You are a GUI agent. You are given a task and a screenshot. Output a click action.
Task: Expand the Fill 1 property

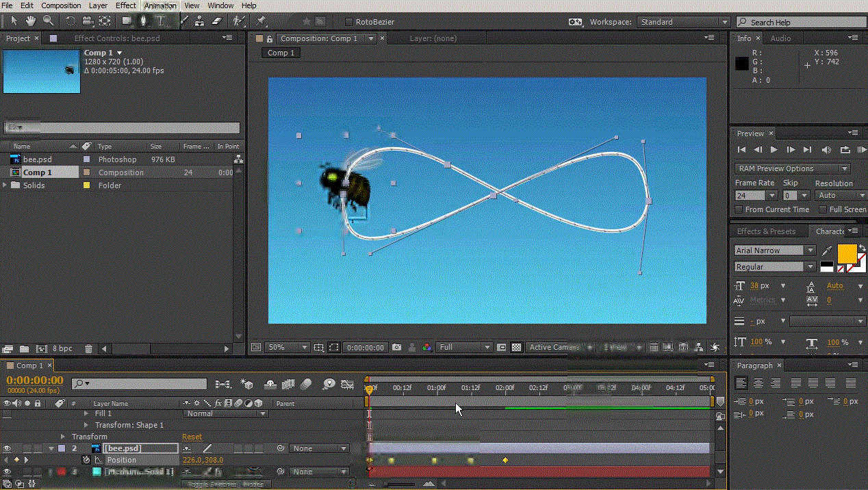pos(86,413)
